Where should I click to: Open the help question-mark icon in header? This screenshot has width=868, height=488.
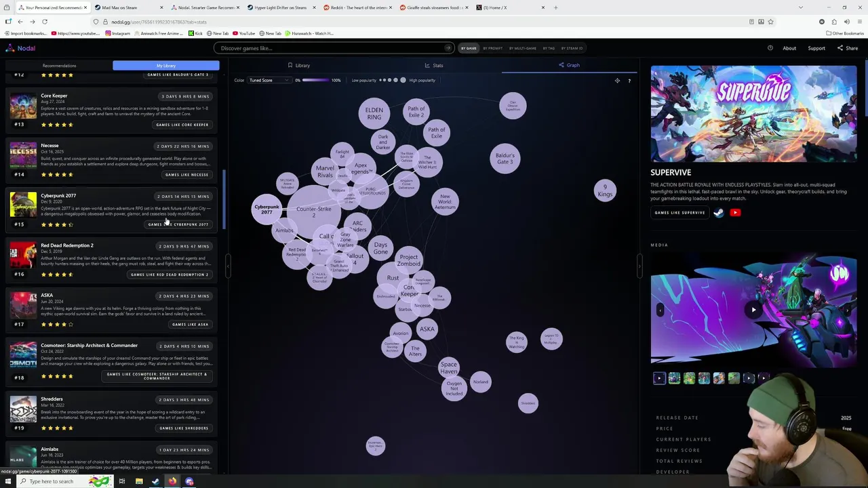(x=770, y=48)
